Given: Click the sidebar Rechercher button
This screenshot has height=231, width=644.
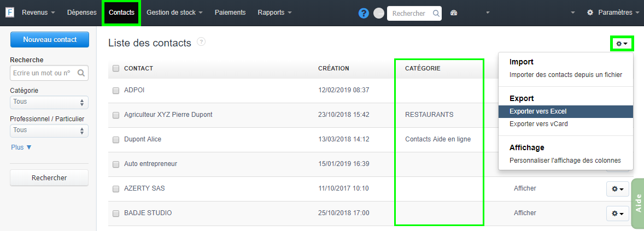Looking at the screenshot, I should [x=49, y=177].
